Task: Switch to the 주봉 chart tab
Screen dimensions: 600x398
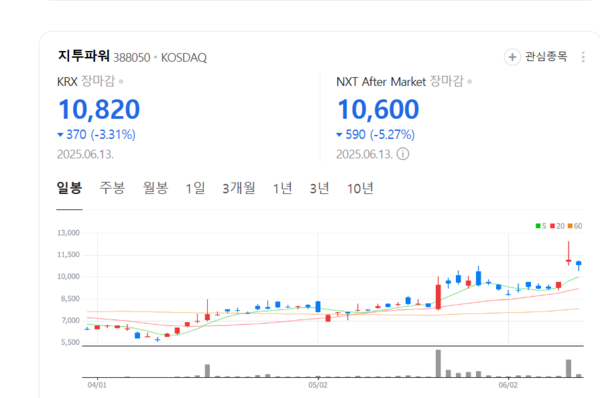Action: click(x=112, y=188)
